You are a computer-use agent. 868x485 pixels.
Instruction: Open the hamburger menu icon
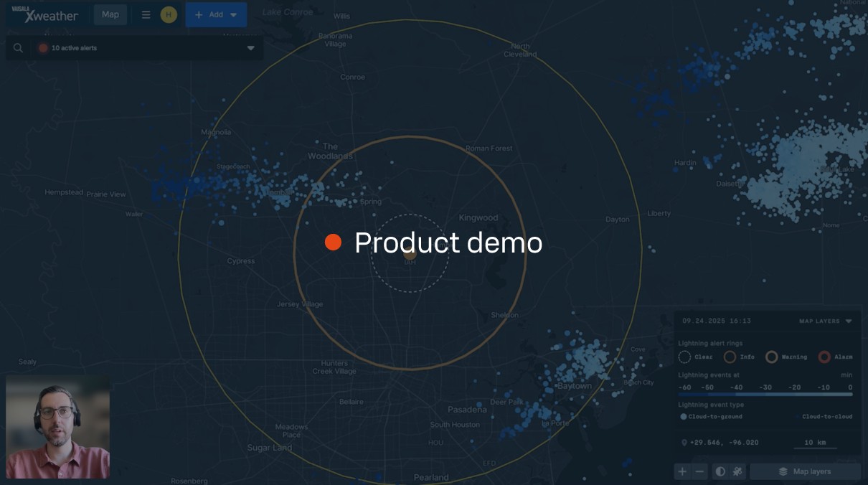click(146, 14)
